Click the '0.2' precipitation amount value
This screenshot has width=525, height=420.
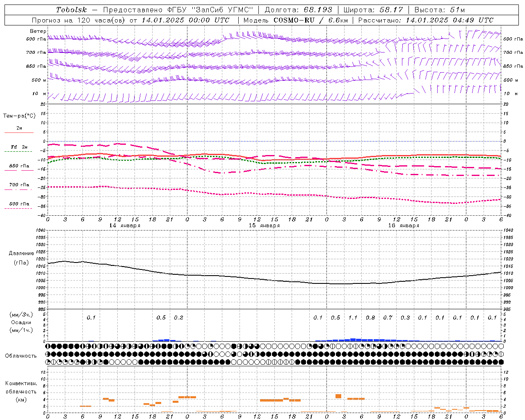178,317
